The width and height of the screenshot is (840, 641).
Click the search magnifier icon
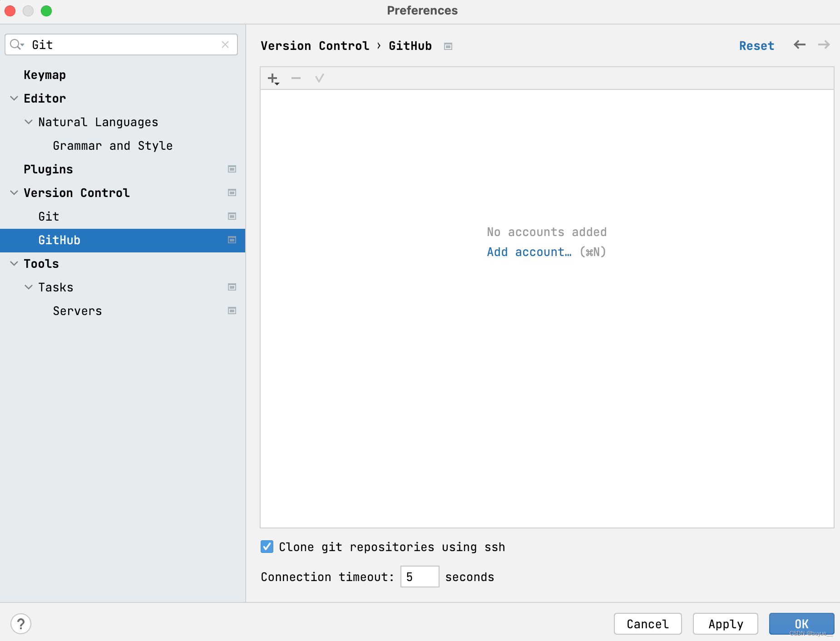17,44
